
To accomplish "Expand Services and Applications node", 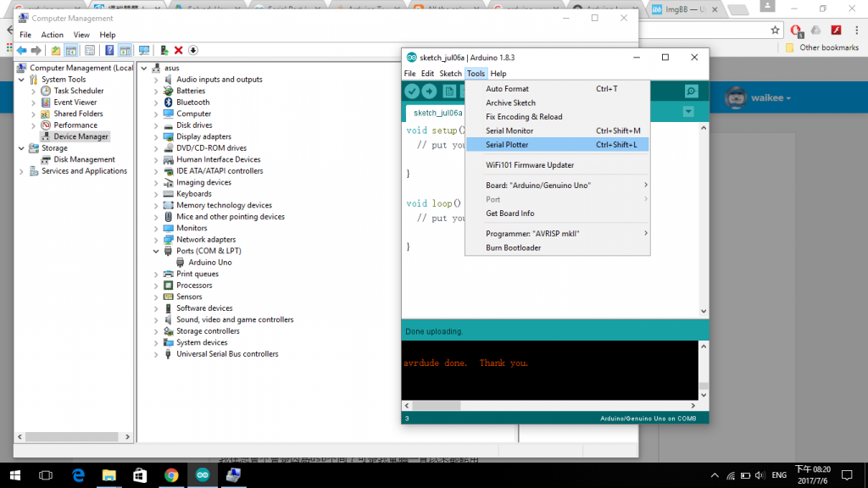I will (21, 171).
